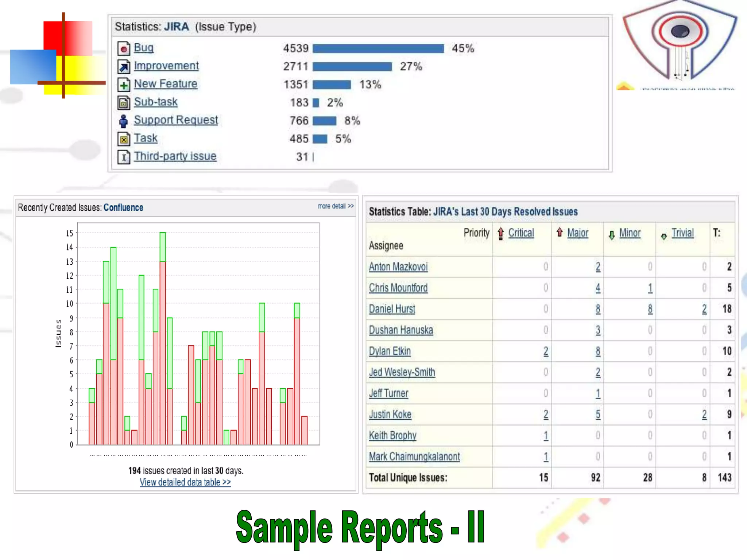Click the Bug percentage bar
Screen dimensions: 747x560
[x=378, y=48]
